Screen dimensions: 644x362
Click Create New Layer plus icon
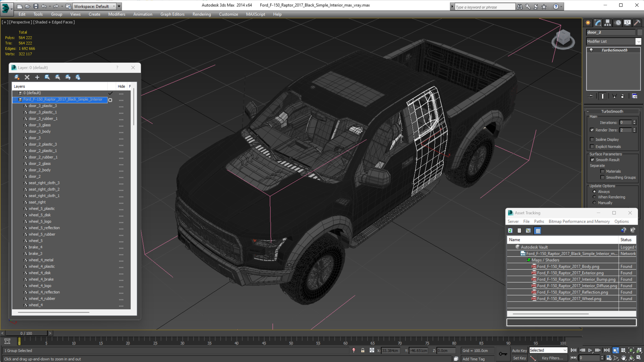[37, 77]
